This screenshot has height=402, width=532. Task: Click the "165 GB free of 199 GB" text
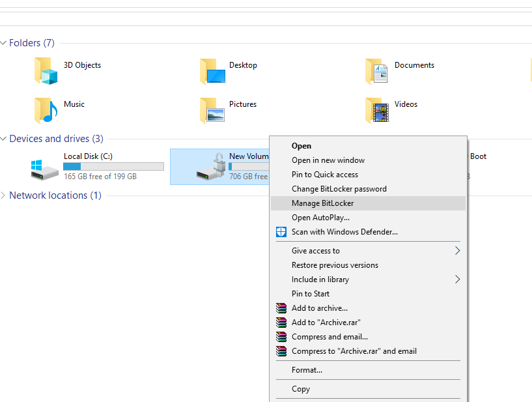(x=100, y=176)
